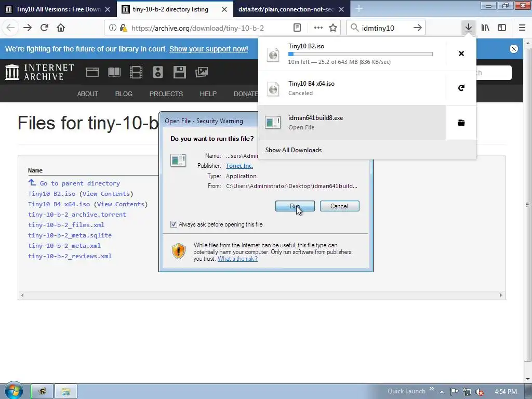
Task: Open the Web archive icon
Action: [92, 72]
